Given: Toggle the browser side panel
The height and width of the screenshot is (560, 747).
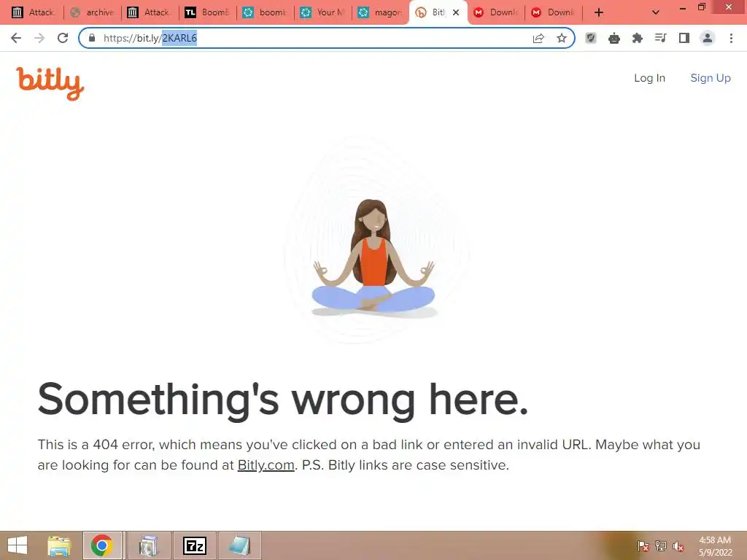Looking at the screenshot, I should point(684,38).
